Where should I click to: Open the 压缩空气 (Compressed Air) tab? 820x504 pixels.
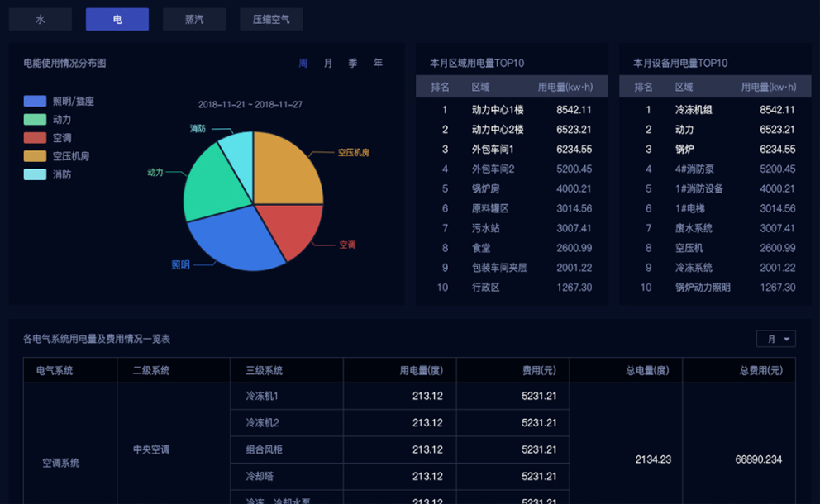271,19
